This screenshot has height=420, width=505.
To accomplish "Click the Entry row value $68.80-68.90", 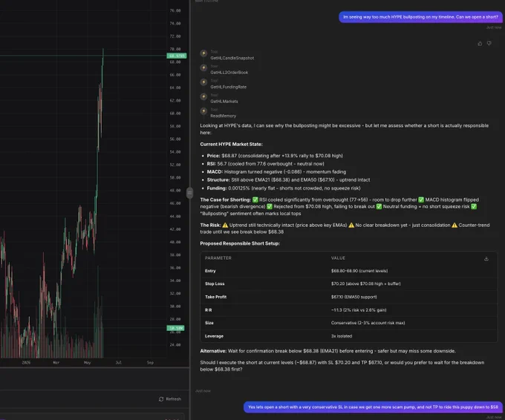I will [x=359, y=271].
